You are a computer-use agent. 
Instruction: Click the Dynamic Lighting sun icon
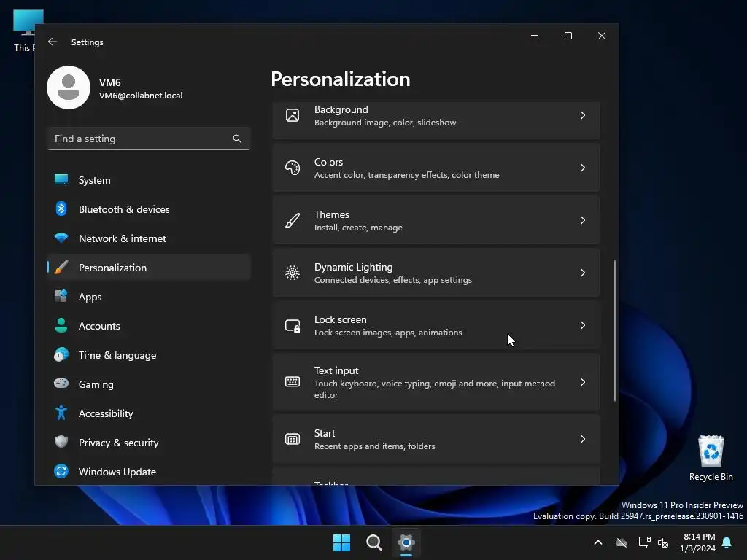pyautogui.click(x=293, y=273)
